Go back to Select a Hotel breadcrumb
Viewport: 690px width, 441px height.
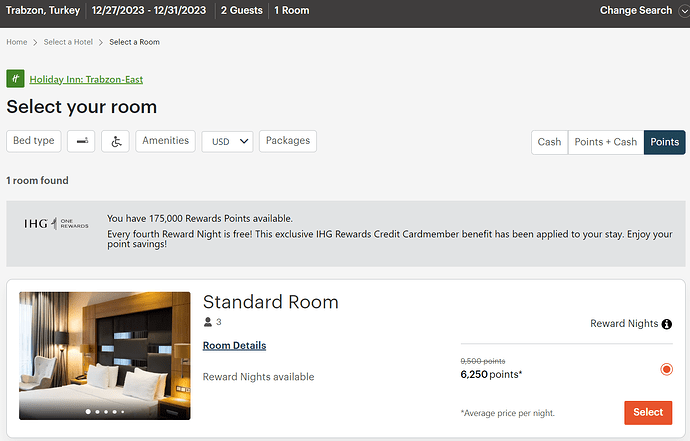tap(68, 42)
